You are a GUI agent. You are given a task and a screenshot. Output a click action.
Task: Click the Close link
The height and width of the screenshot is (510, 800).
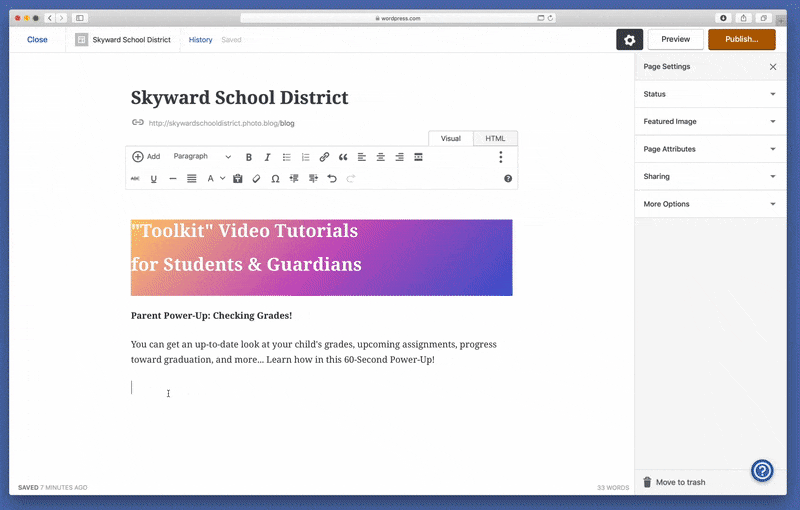[x=37, y=39]
